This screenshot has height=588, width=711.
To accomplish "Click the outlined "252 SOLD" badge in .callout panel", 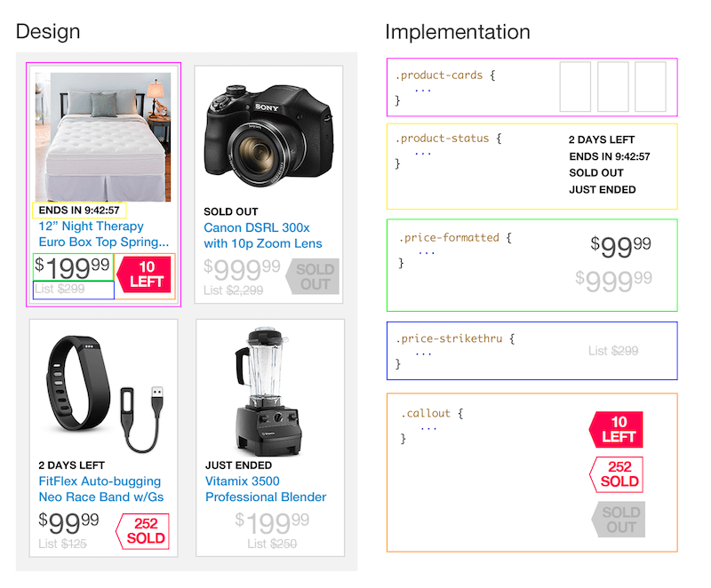I will (617, 474).
